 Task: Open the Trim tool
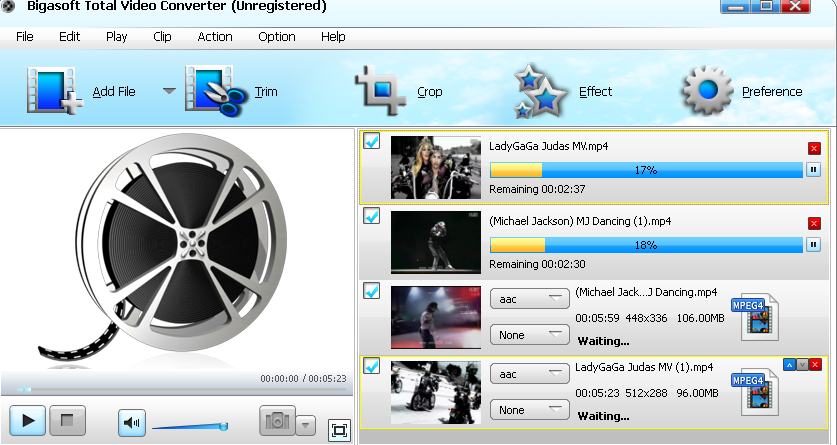point(214,91)
